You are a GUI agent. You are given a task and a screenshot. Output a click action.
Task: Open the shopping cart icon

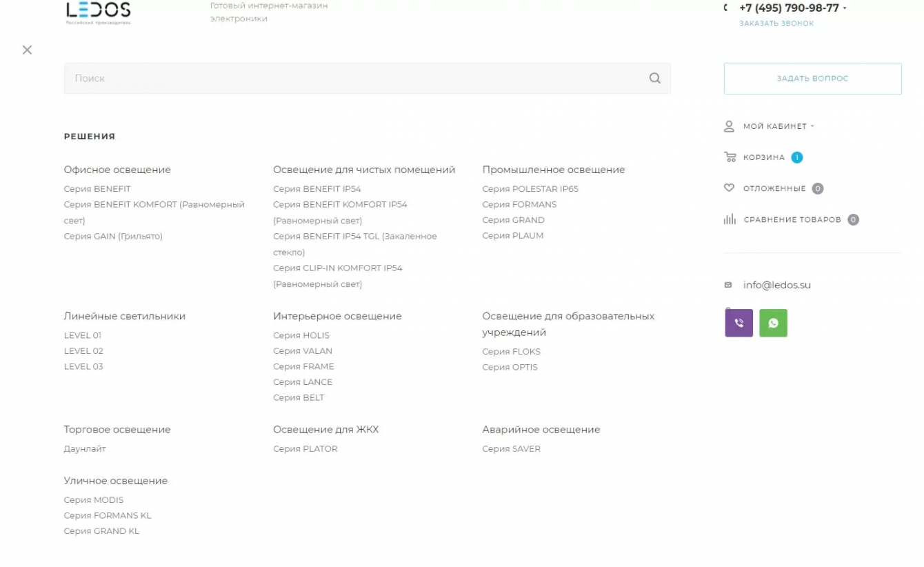[x=730, y=157]
